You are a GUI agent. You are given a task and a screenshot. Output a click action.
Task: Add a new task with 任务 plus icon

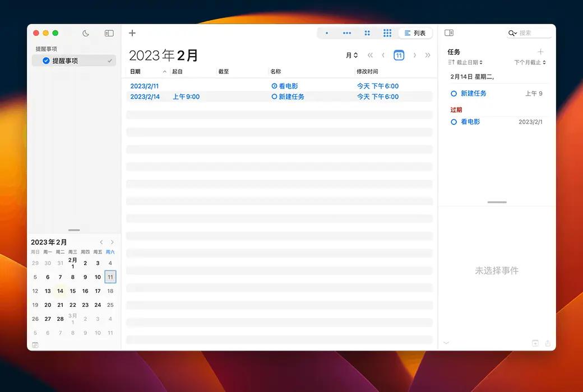tap(540, 52)
